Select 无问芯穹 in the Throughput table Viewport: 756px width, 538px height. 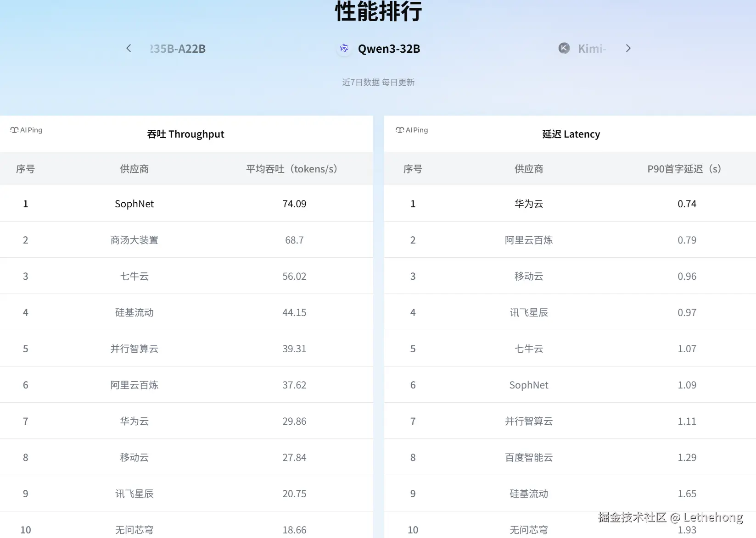134,530
